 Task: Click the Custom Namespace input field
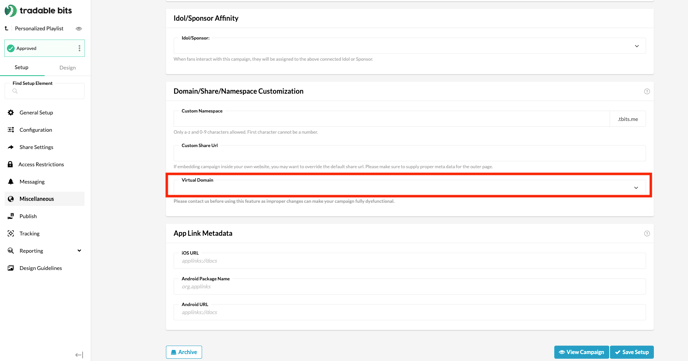click(x=391, y=119)
